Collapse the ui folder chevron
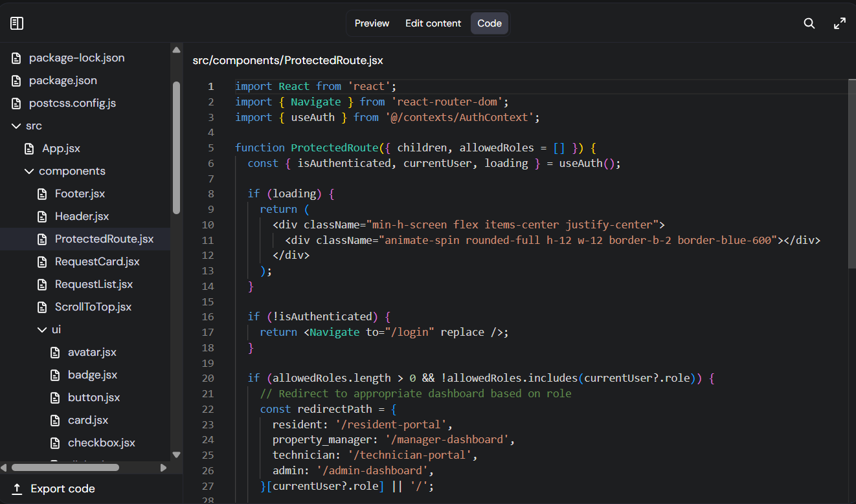The height and width of the screenshot is (504, 856). pyautogui.click(x=42, y=330)
